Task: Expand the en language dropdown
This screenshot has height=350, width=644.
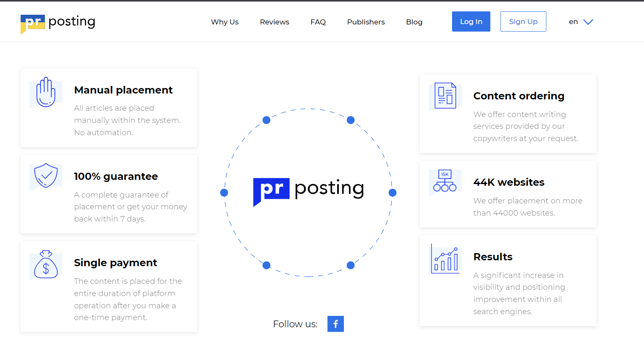Action: [x=581, y=22]
